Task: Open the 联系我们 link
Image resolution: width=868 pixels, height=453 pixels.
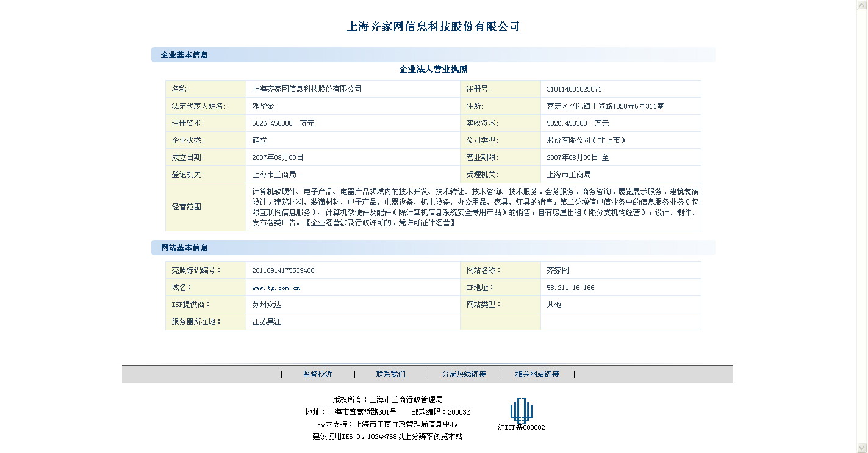Action: pyautogui.click(x=391, y=374)
